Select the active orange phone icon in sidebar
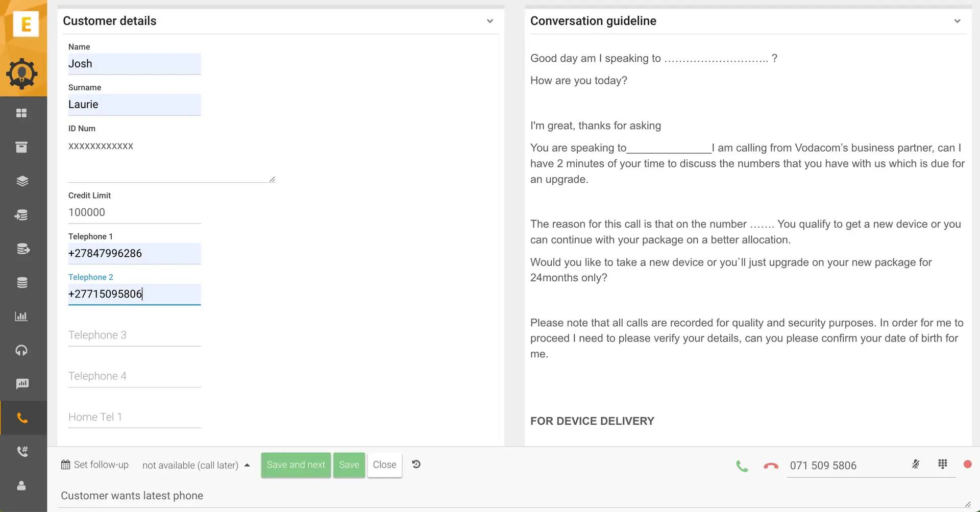 (x=22, y=418)
